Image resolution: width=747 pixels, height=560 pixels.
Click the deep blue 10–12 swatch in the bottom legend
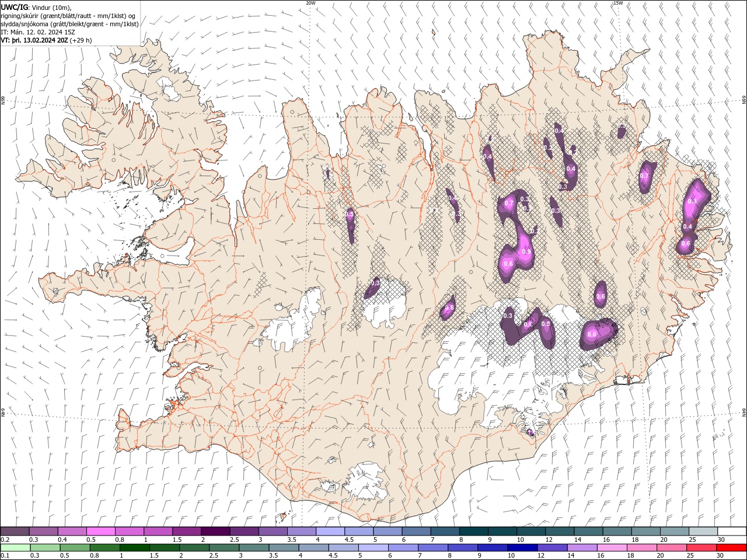(x=522, y=548)
